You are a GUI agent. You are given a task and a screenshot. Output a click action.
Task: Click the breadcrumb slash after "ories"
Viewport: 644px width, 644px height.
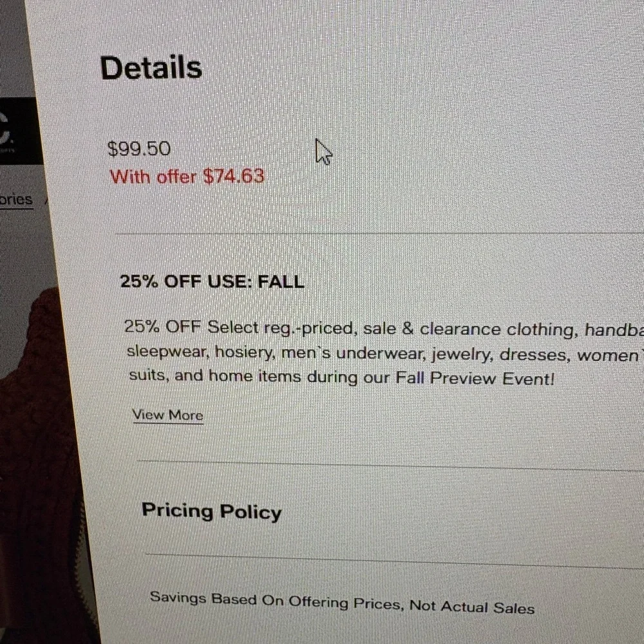(46, 200)
